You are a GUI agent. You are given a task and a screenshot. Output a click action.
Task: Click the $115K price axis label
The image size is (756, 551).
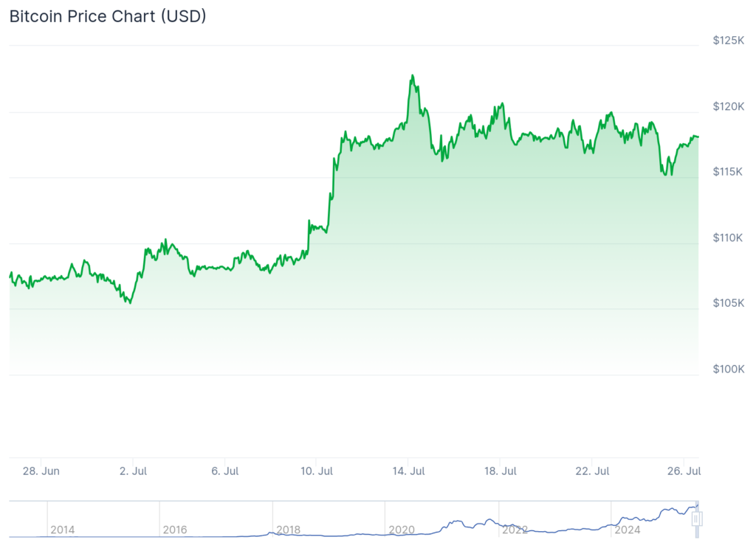(x=728, y=171)
